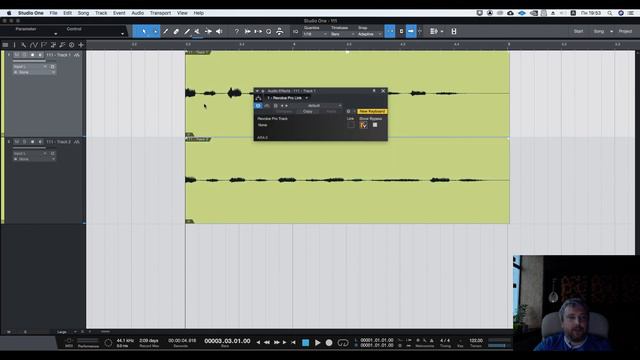Screen dimensions: 640x360
Task: Open the Snap mode dropdown
Action: pos(369,34)
